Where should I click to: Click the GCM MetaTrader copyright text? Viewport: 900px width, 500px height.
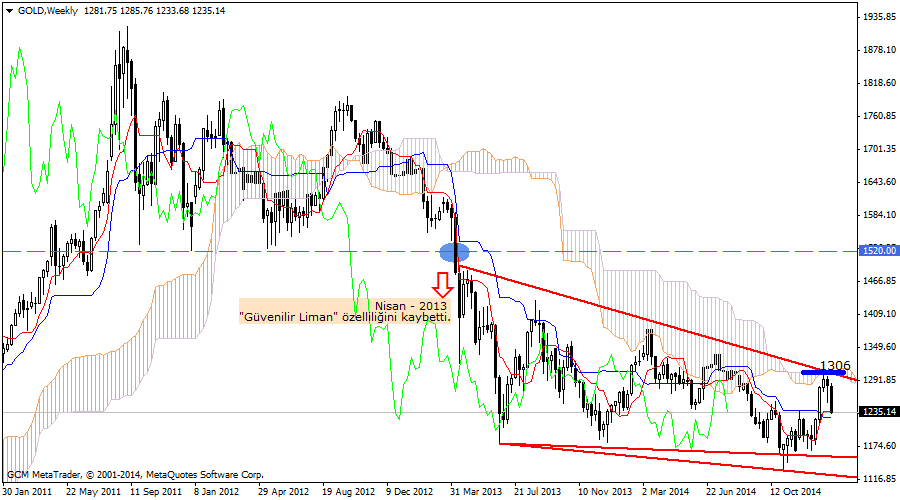(134, 473)
